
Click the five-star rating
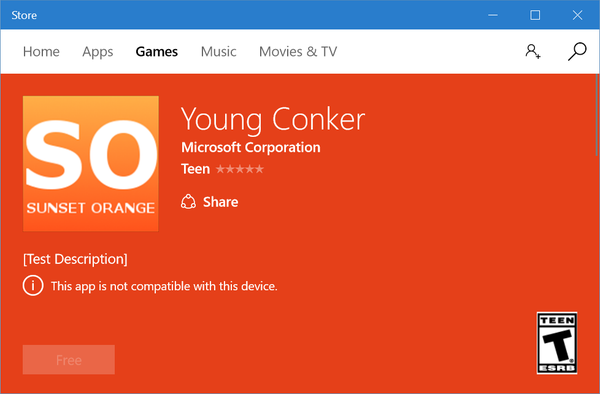click(240, 169)
